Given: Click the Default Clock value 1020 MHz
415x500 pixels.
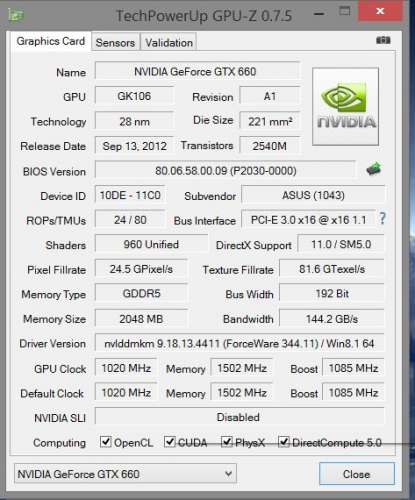Looking at the screenshot, I should pos(126,393).
